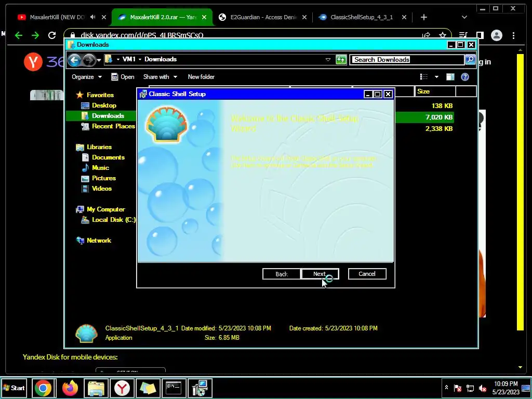Viewport: 532px width, 399px height.
Task: Bookmark this page with the star icon
Action: coord(443,35)
